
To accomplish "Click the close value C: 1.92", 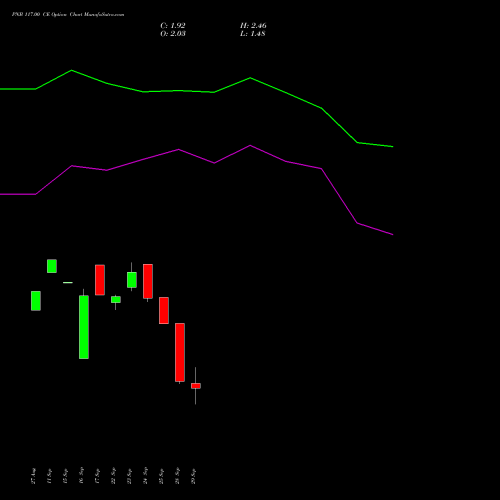I will click(173, 25).
